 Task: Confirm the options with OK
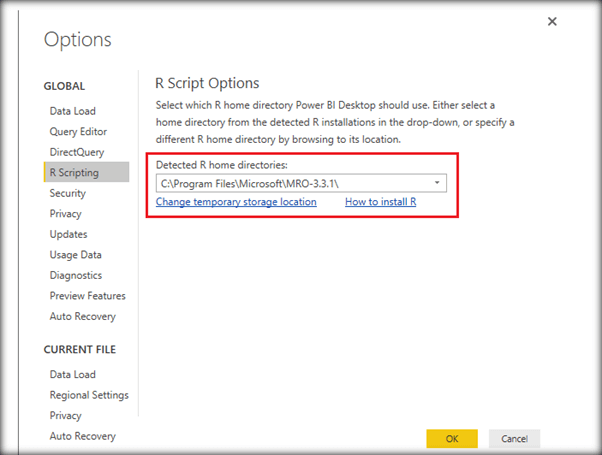452,438
